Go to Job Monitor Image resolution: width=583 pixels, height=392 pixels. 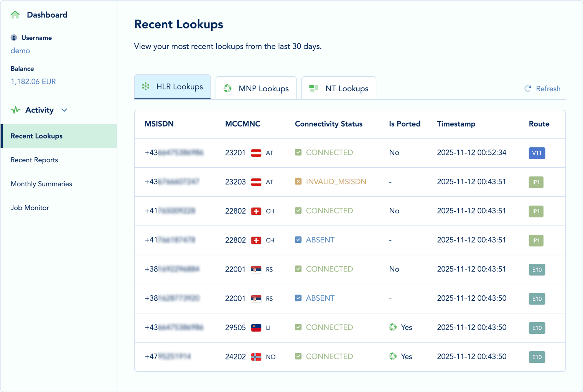[x=30, y=208]
